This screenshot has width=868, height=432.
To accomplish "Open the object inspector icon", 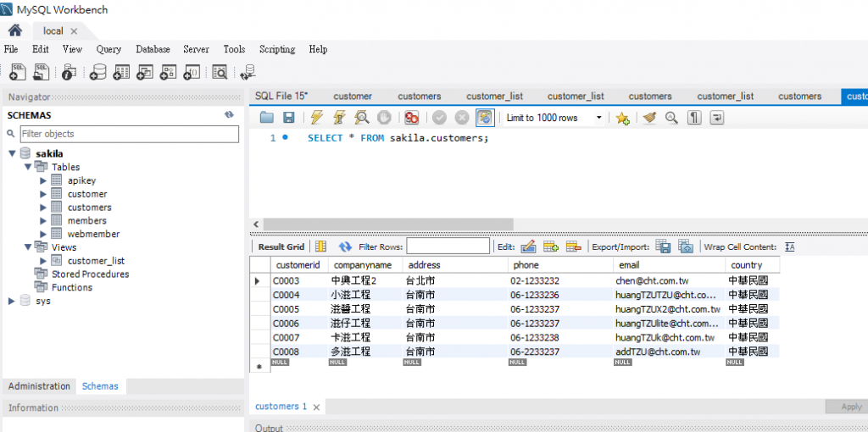I will click(70, 71).
